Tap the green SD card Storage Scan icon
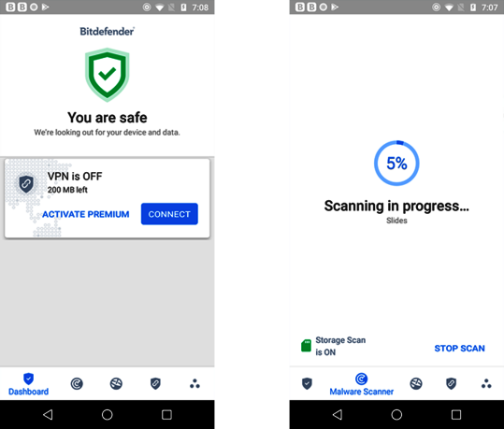The width and height of the screenshot is (504, 429). (306, 346)
